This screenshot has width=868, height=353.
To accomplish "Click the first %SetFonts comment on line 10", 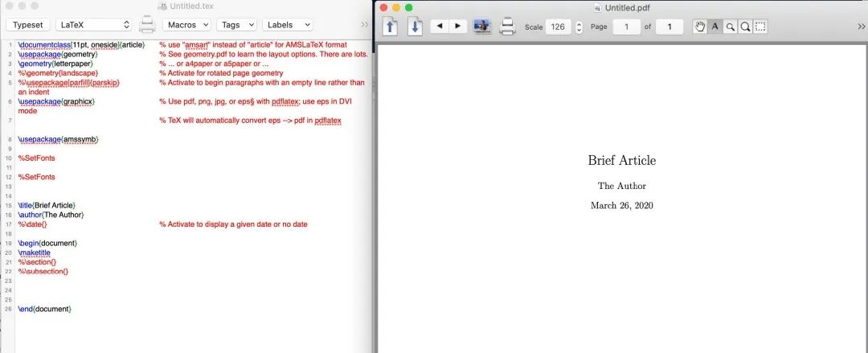I will 36,158.
